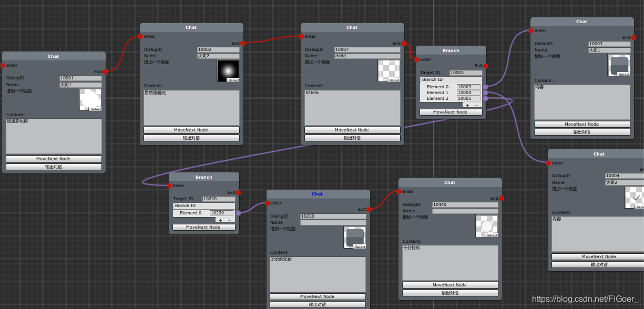Click the DialogID field showing 10007
644x309 pixels.
[x=366, y=49]
